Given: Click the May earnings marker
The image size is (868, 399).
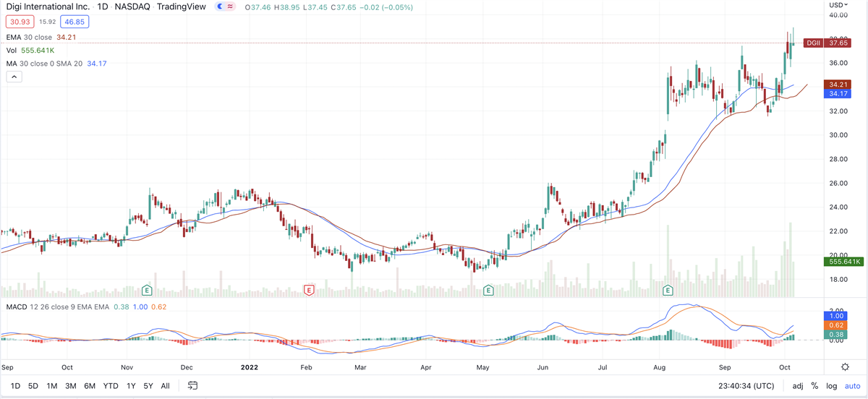Looking at the screenshot, I should point(488,290).
